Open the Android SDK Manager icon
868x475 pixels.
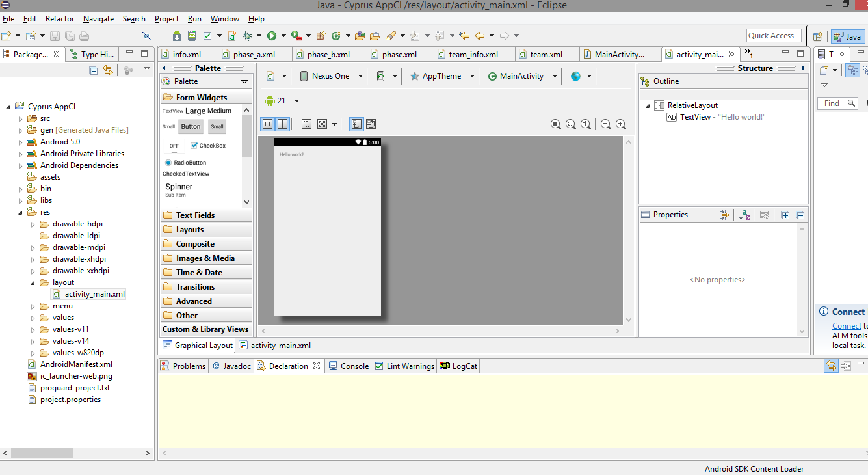177,36
